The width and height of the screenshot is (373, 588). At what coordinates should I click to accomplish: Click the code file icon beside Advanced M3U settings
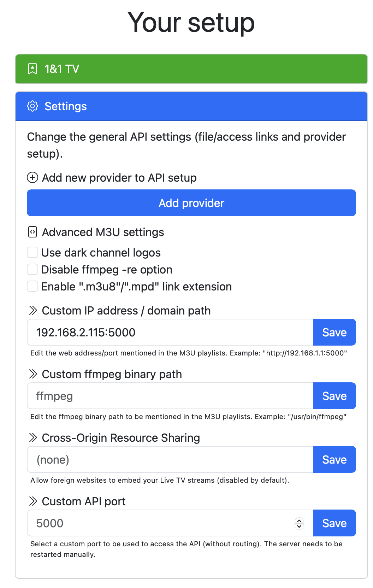(32, 232)
